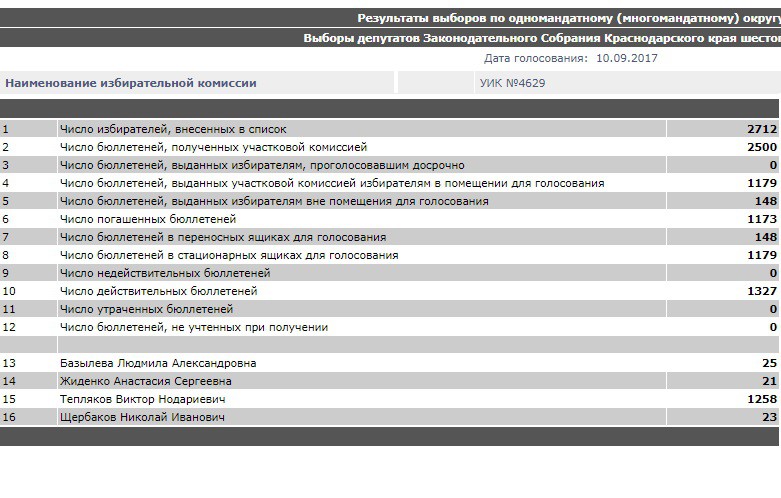Click the value 1173 for cancelled ballots
Screen dimensions: 781x498
pyautogui.click(x=761, y=219)
